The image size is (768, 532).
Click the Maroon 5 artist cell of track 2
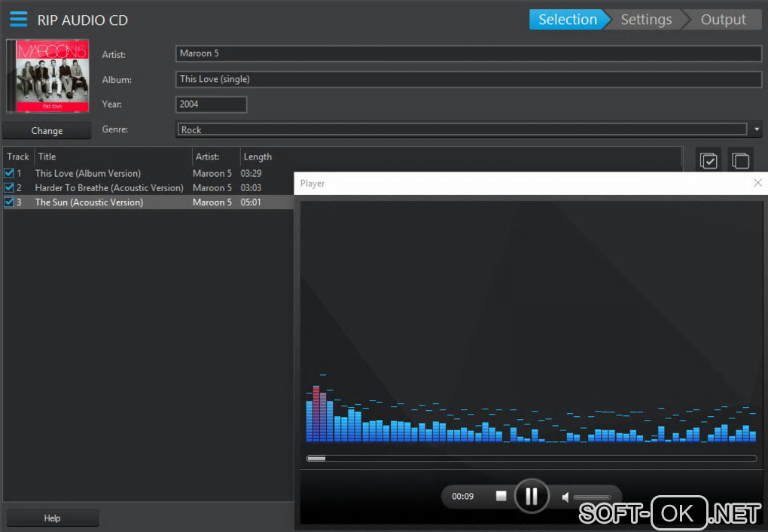212,187
